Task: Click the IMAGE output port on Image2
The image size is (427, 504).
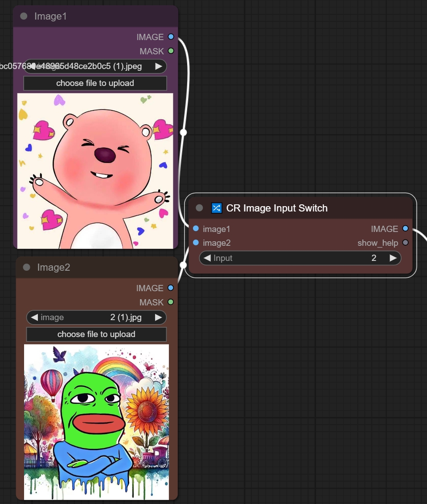Action: [x=170, y=288]
